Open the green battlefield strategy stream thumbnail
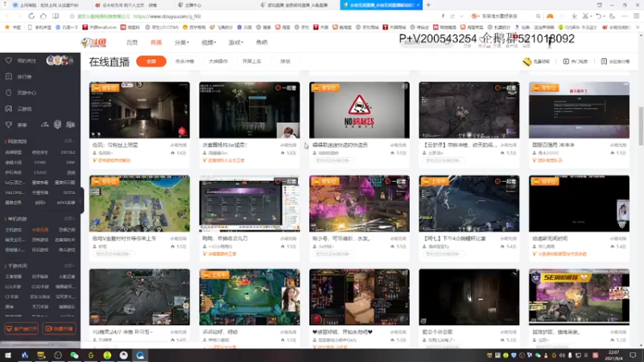644x362 pixels. tap(139, 204)
